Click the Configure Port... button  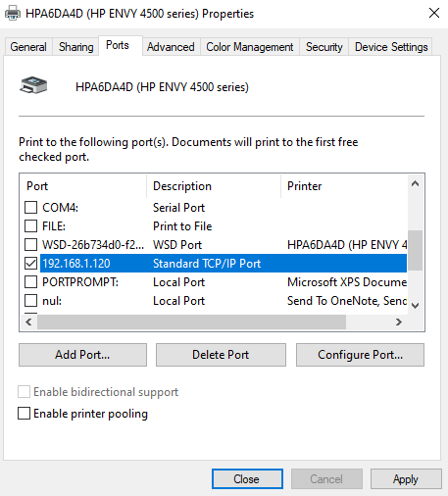click(360, 355)
